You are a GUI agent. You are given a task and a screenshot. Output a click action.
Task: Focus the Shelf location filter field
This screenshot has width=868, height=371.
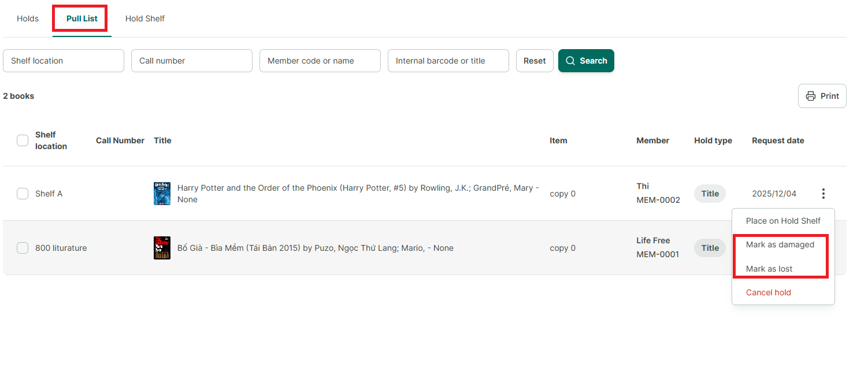[64, 61]
